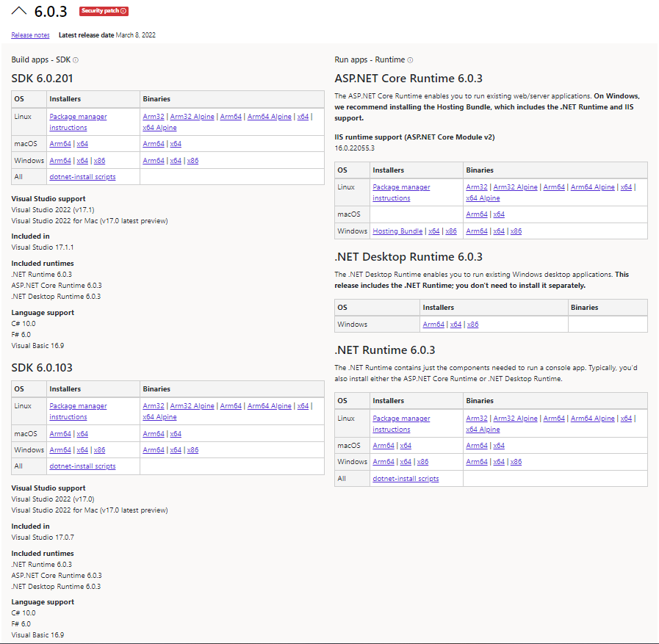This screenshot has width=659, height=644.
Task: Download .NET Desktop Runtime Windows x64 installer
Action: [455, 325]
